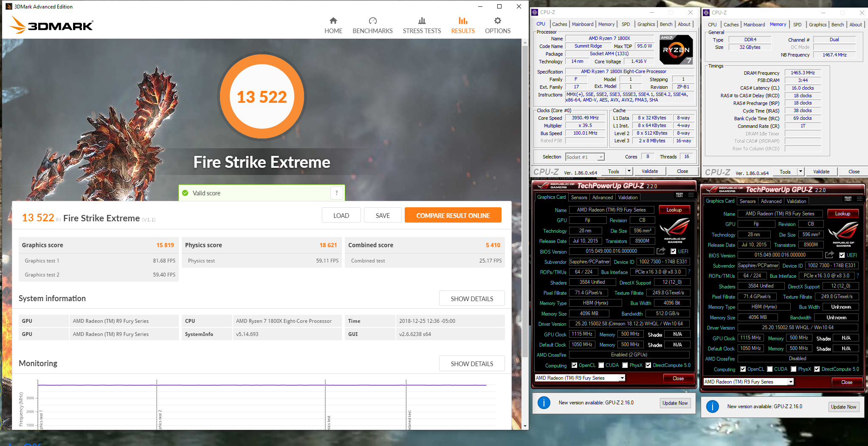
Task: Toggle the PhysX checkbox in the CrossFire-enabled GPU-Z window
Action: click(x=625, y=365)
